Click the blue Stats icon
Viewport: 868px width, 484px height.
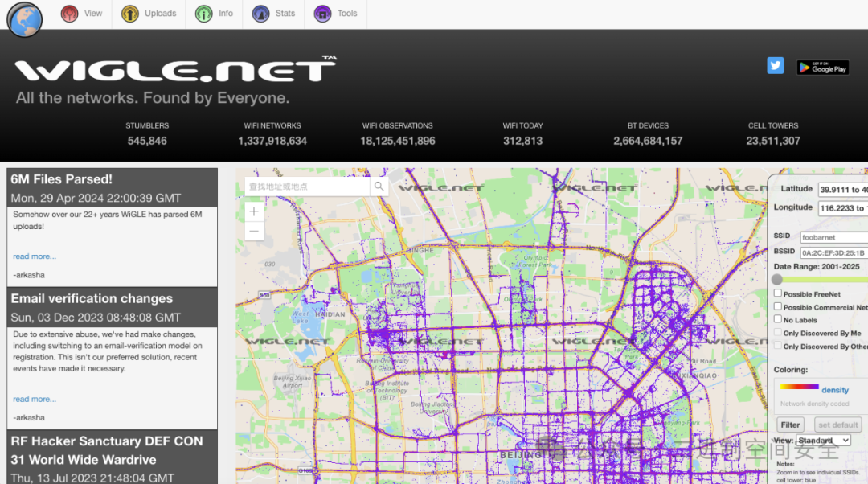[x=260, y=14]
